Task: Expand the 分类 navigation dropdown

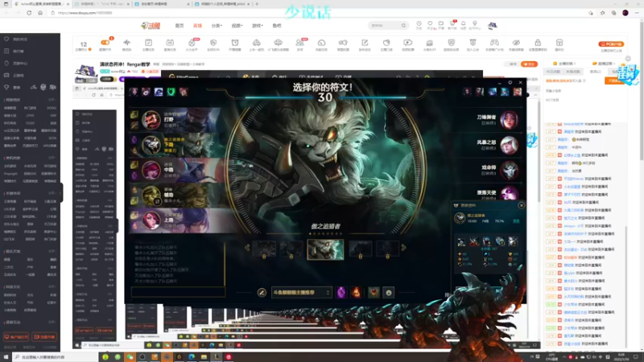Action: pyautogui.click(x=217, y=26)
